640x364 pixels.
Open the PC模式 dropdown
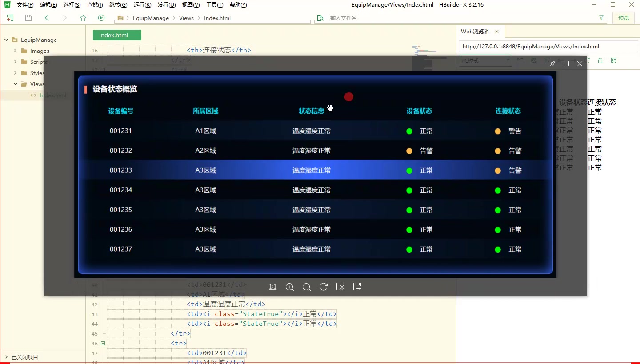click(x=485, y=60)
